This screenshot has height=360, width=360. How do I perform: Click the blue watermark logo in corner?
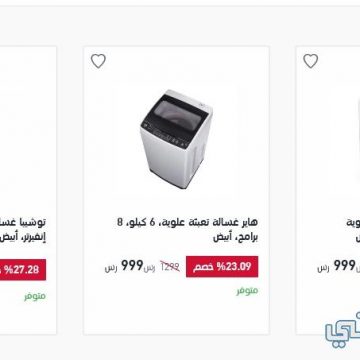click(343, 330)
